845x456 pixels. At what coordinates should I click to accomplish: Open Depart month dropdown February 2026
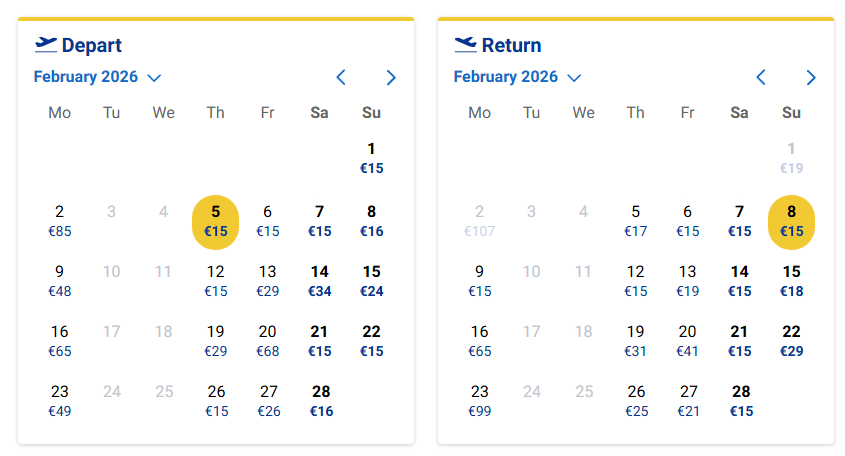tap(97, 77)
